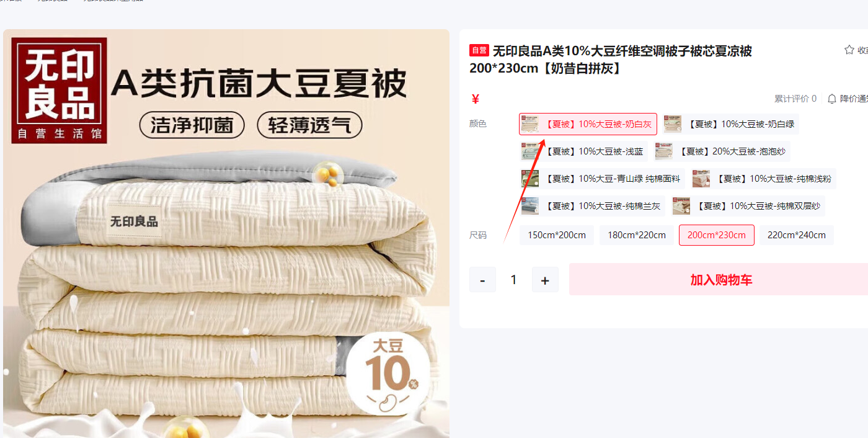The height and width of the screenshot is (438, 868).
Task: Select the 10%大豆被-纯棉兰灰 variant
Action: click(x=592, y=206)
